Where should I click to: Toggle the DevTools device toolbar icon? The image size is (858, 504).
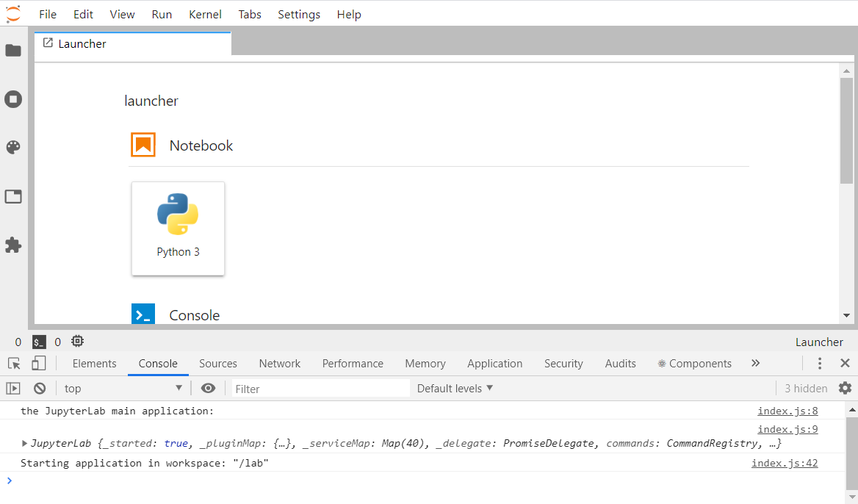[x=38, y=364]
